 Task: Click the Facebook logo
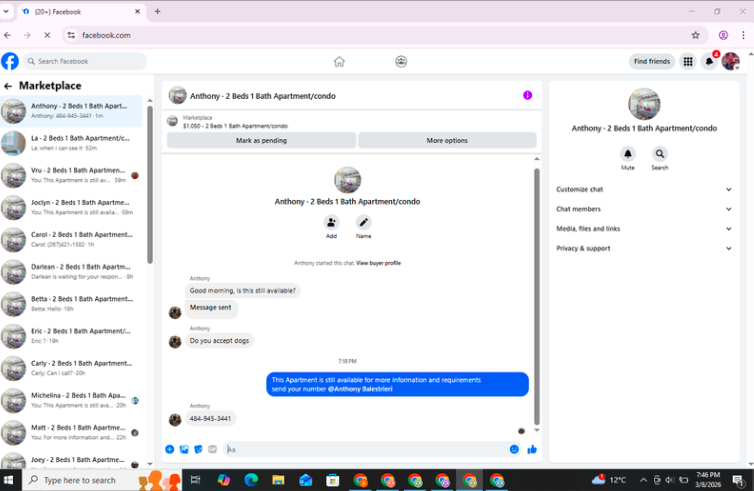coord(10,62)
